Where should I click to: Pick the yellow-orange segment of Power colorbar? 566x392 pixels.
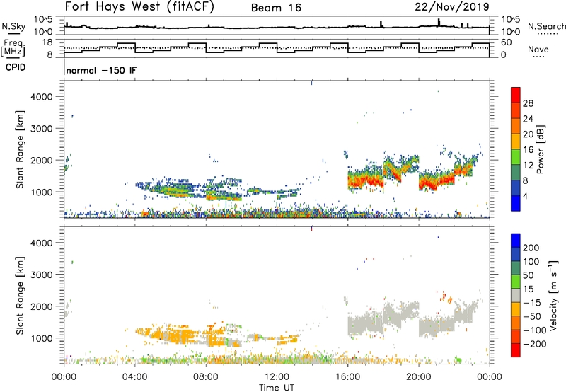click(516, 142)
